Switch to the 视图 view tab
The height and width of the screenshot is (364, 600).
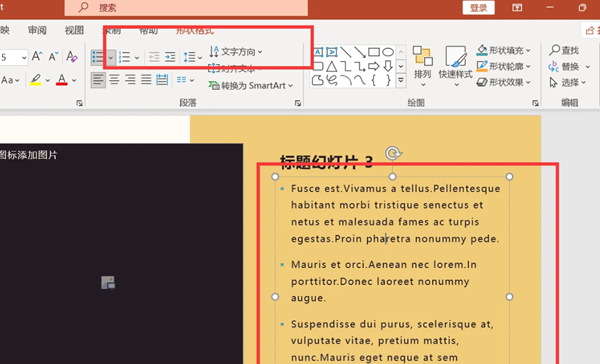tap(74, 30)
